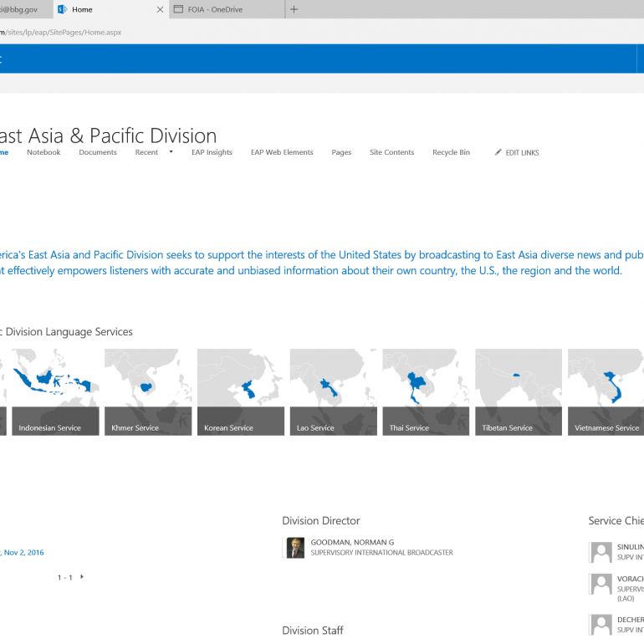Click Norman Goodman's profile photo
This screenshot has height=644, width=644.
[295, 548]
